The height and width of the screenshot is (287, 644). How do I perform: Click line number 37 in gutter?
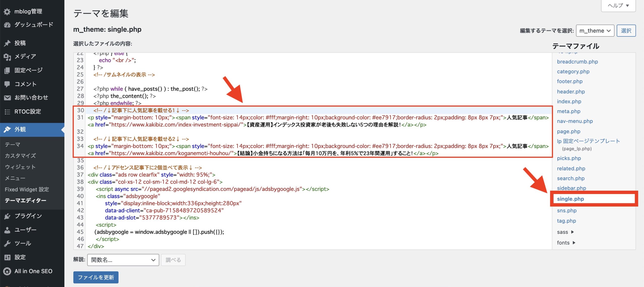pyautogui.click(x=80, y=175)
